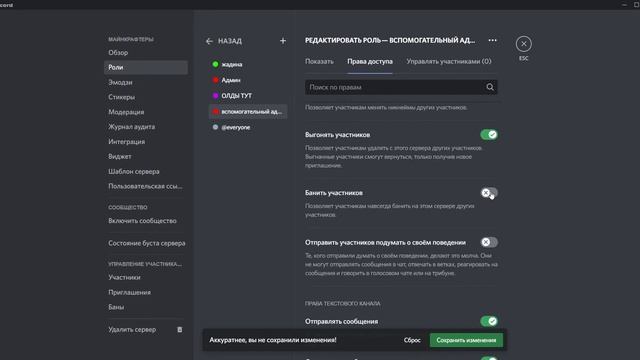Close settings with the ESC circle button

(x=524, y=44)
